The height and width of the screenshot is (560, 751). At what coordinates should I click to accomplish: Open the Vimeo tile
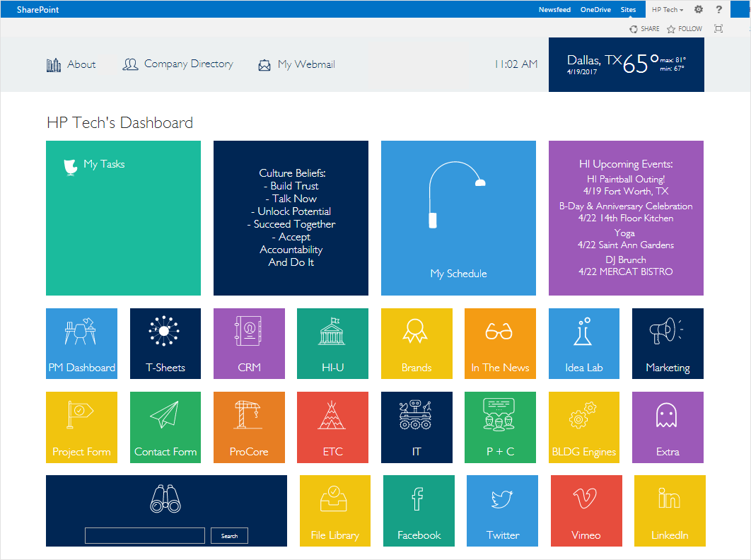point(586,511)
